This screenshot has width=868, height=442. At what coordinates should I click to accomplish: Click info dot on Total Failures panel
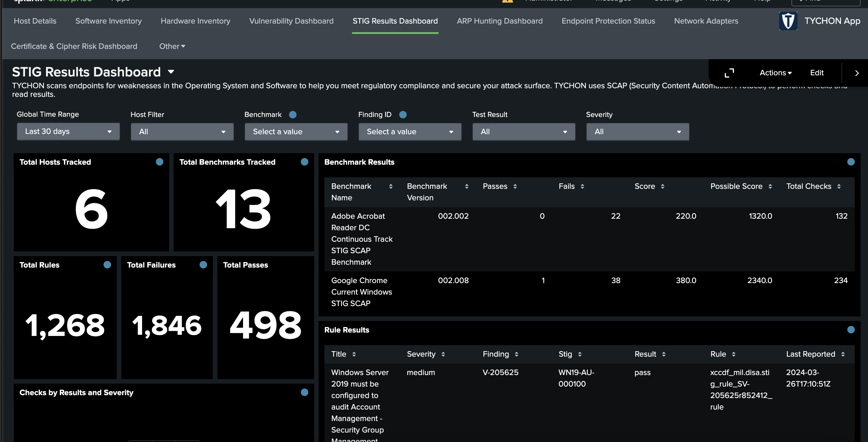[203, 265]
